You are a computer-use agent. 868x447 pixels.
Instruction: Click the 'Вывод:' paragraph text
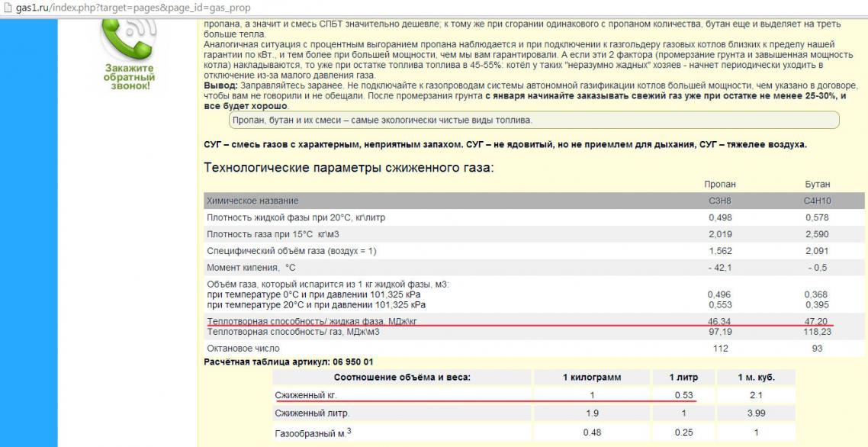click(x=532, y=96)
